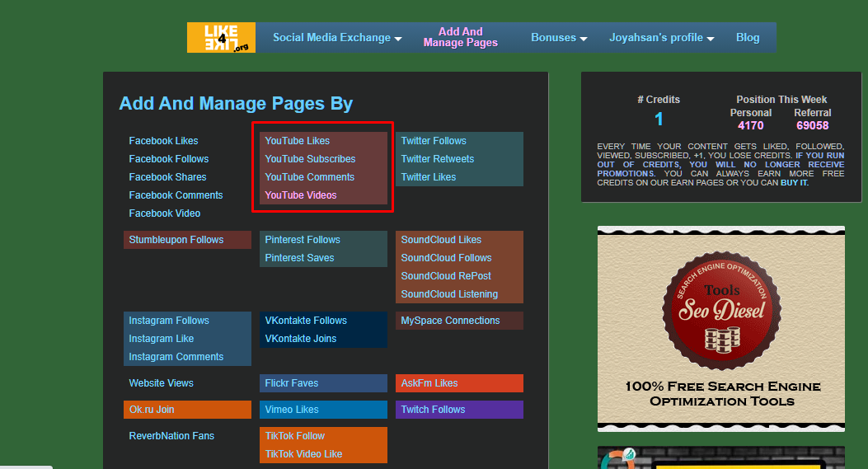Choose AskFm Likes

429,383
